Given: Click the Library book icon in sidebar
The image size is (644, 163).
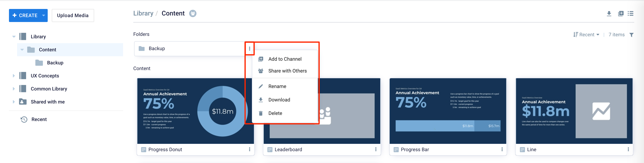Looking at the screenshot, I should pyautogui.click(x=23, y=36).
